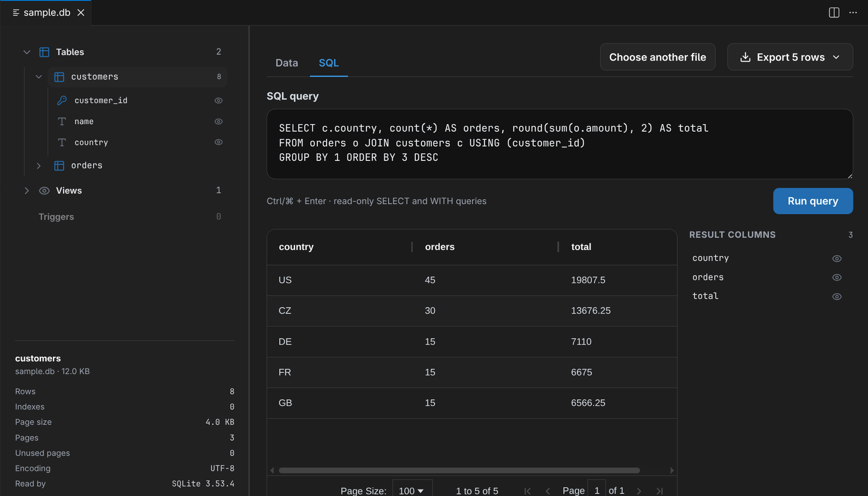The height and width of the screenshot is (496, 868).
Task: Click the 6566.25 total cell
Action: [618, 403]
